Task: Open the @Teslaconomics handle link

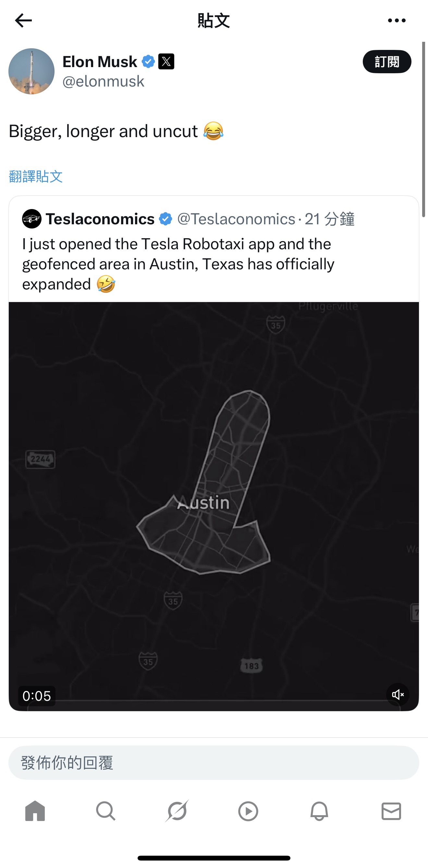Action: coord(236,219)
